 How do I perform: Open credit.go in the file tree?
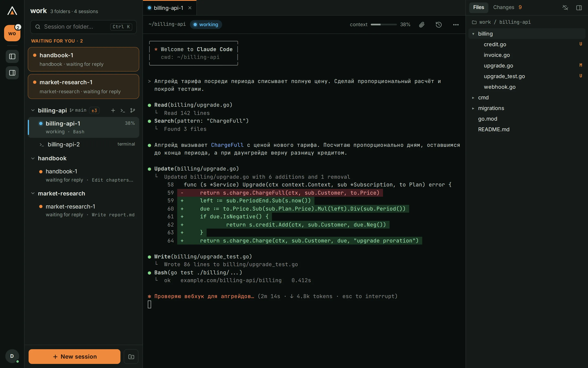pyautogui.click(x=527, y=44)
